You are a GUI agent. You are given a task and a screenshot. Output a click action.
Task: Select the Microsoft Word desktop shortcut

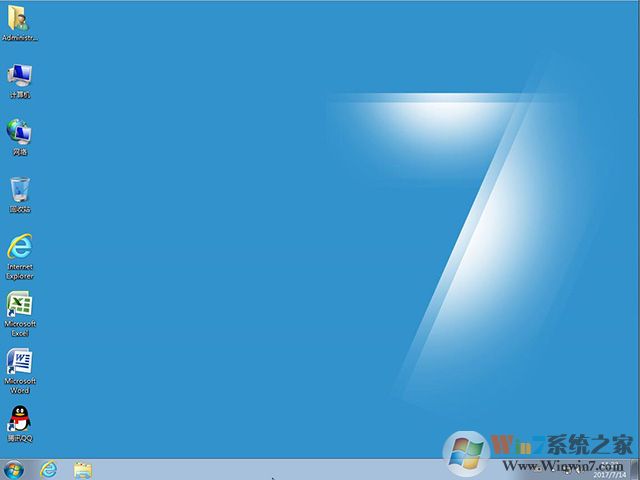[x=20, y=361]
